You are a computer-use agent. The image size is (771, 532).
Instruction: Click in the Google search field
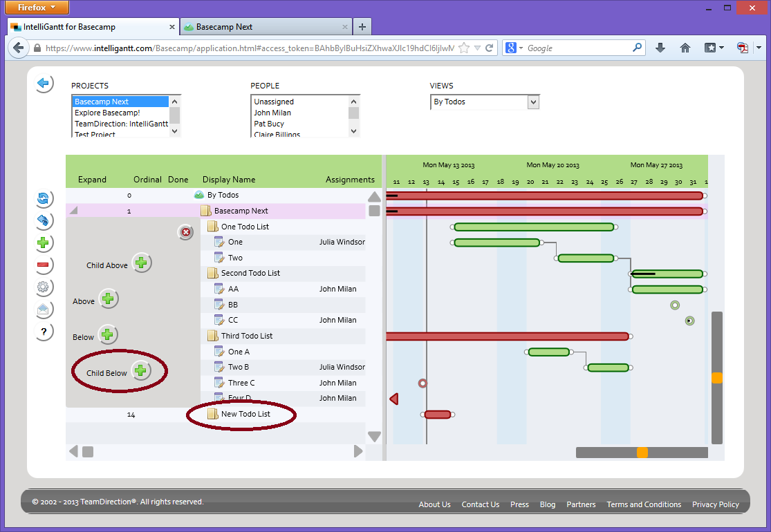click(578, 48)
